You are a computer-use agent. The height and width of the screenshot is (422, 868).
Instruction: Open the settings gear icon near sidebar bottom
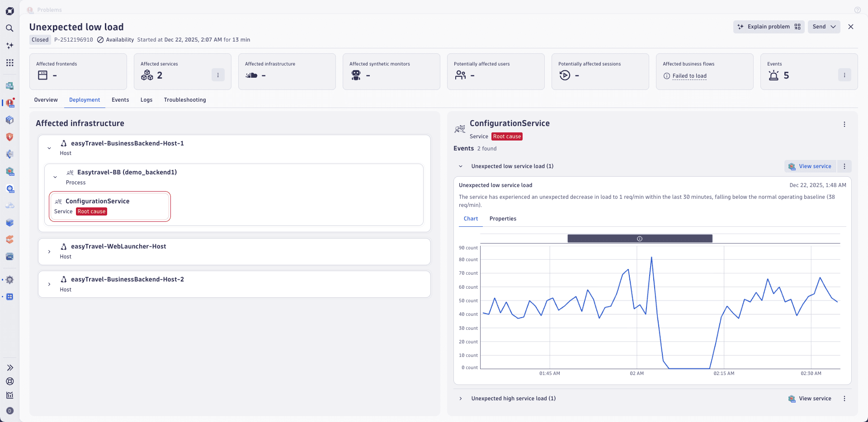pyautogui.click(x=10, y=280)
